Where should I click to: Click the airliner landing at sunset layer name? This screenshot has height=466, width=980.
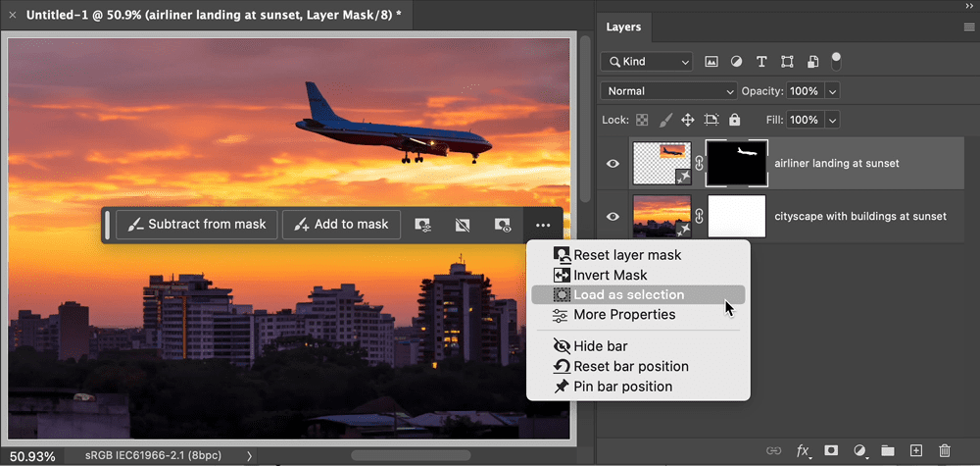(x=837, y=163)
